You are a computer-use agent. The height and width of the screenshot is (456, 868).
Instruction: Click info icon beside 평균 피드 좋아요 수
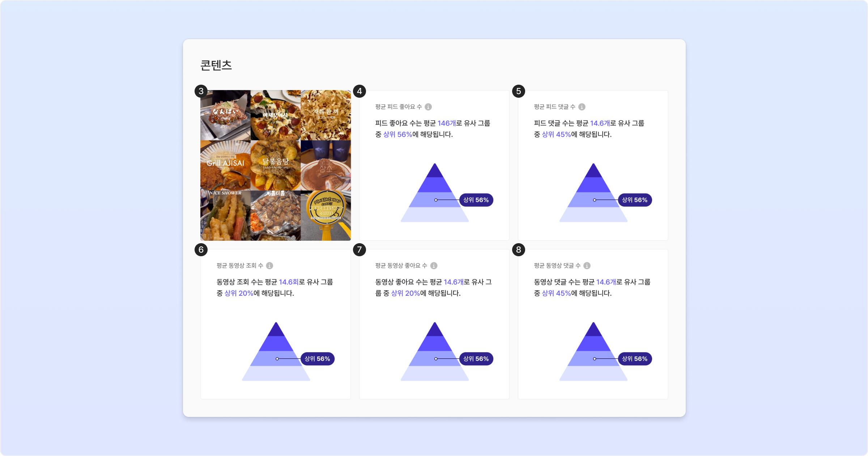coord(428,107)
